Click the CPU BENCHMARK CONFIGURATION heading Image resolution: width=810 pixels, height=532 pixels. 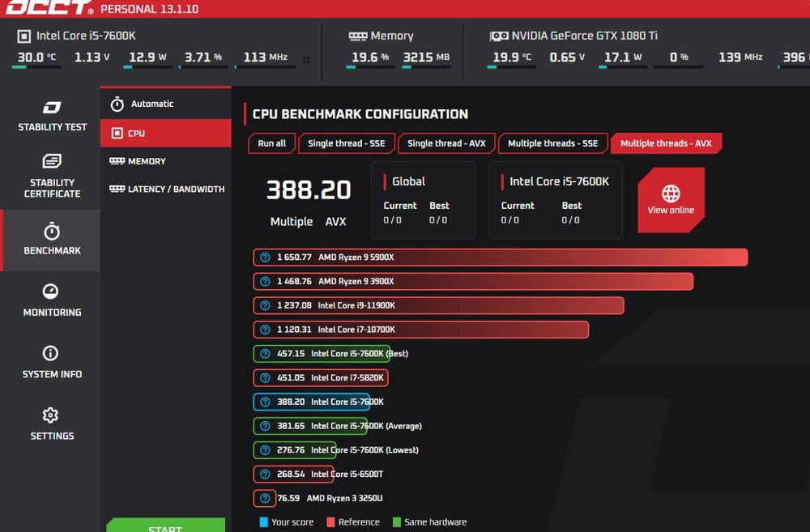[360, 114]
